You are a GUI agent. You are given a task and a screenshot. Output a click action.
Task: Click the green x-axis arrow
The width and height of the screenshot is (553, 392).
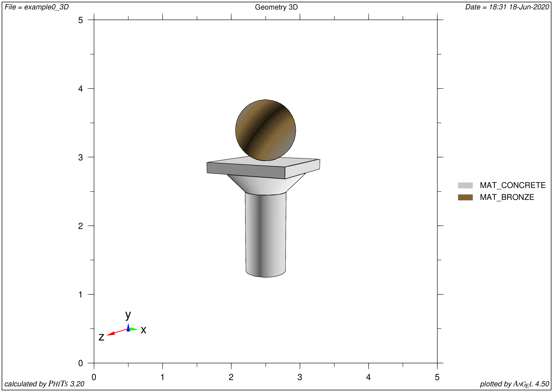(x=134, y=329)
